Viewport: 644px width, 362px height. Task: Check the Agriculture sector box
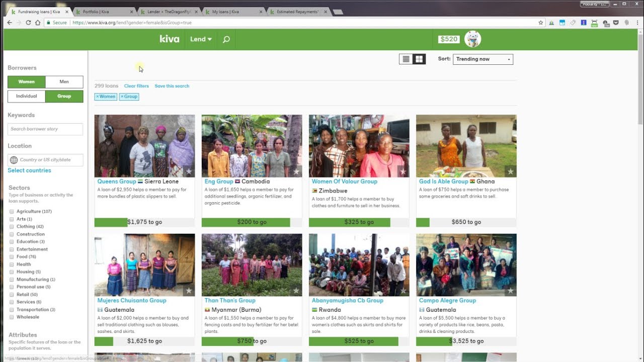pyautogui.click(x=12, y=212)
